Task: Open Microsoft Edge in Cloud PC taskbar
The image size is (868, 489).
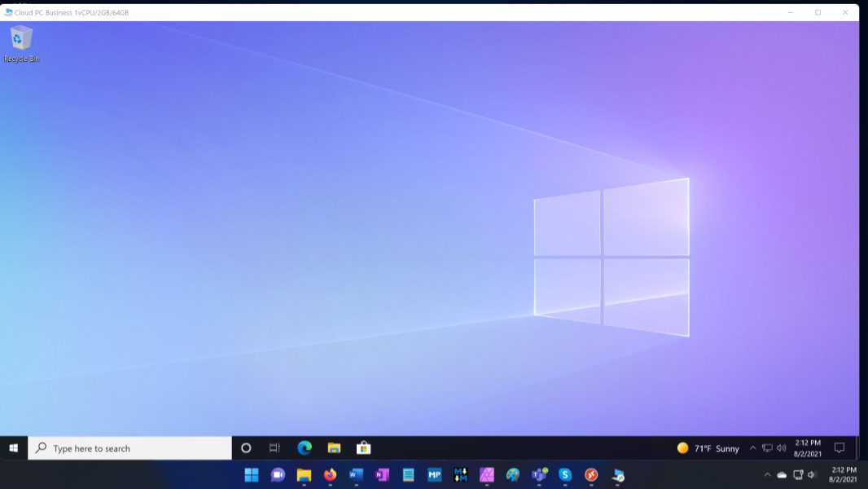Action: tap(305, 447)
